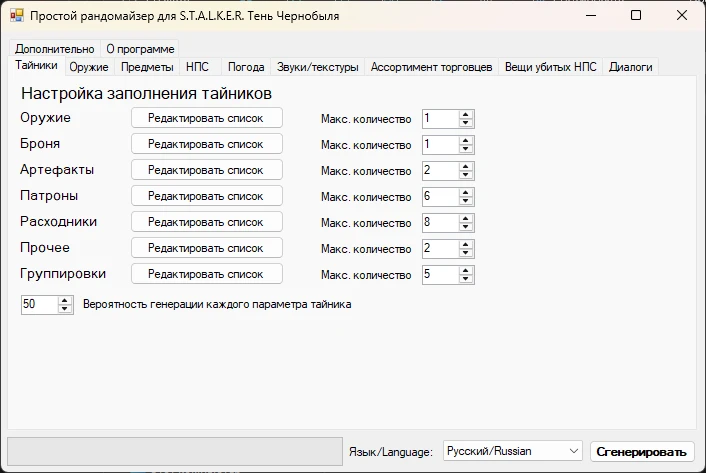Increase max quantity for Патроны
The image size is (706, 473).
[x=466, y=193]
